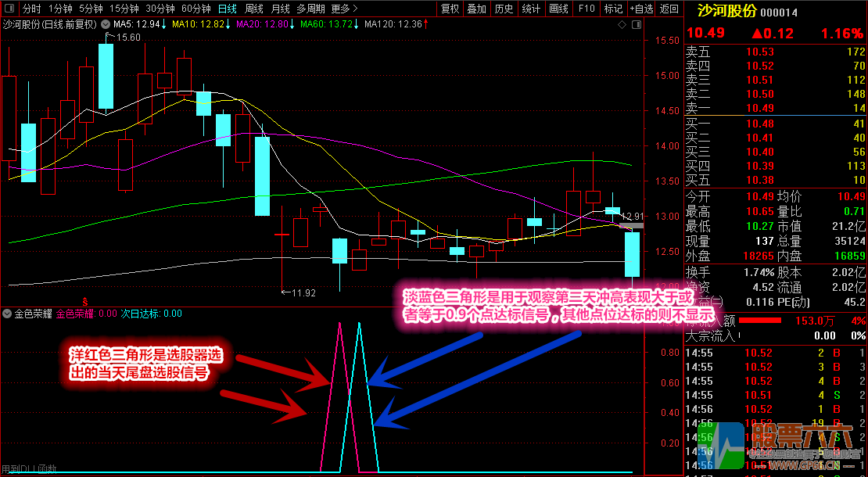
Task: Click the 返回 back button
Action: pos(669,9)
